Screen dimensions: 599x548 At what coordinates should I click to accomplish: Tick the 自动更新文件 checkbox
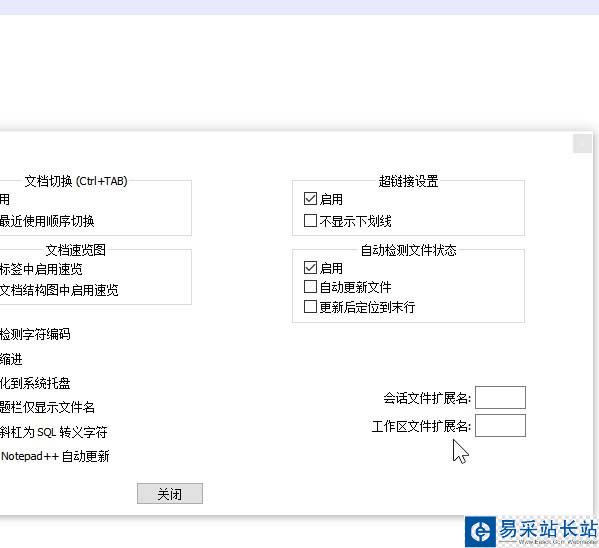coord(310,287)
